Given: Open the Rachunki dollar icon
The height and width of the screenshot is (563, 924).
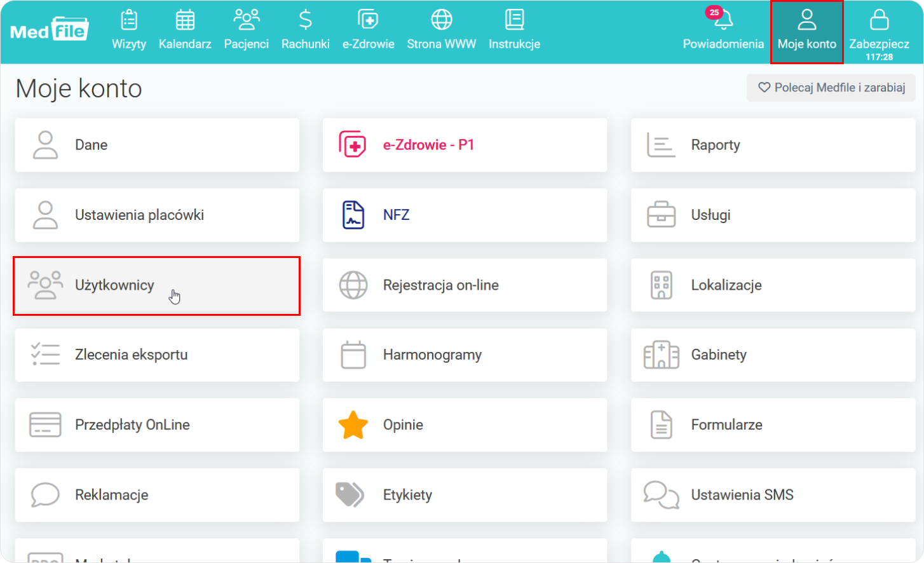Looking at the screenshot, I should (x=306, y=20).
